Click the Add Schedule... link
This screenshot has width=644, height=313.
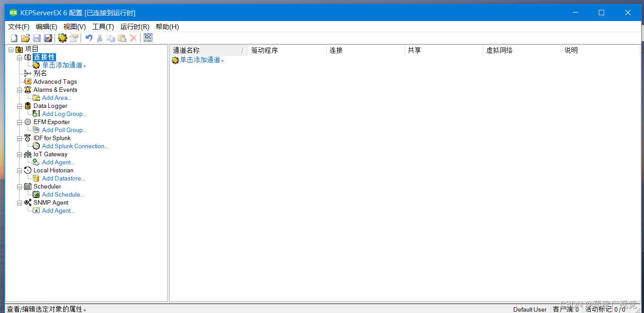tap(63, 194)
